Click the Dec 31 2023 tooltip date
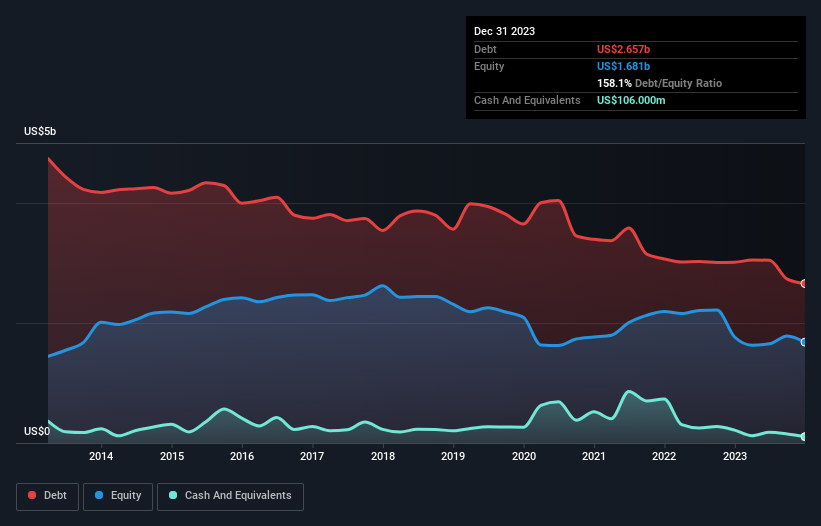The height and width of the screenshot is (526, 821). (x=504, y=31)
